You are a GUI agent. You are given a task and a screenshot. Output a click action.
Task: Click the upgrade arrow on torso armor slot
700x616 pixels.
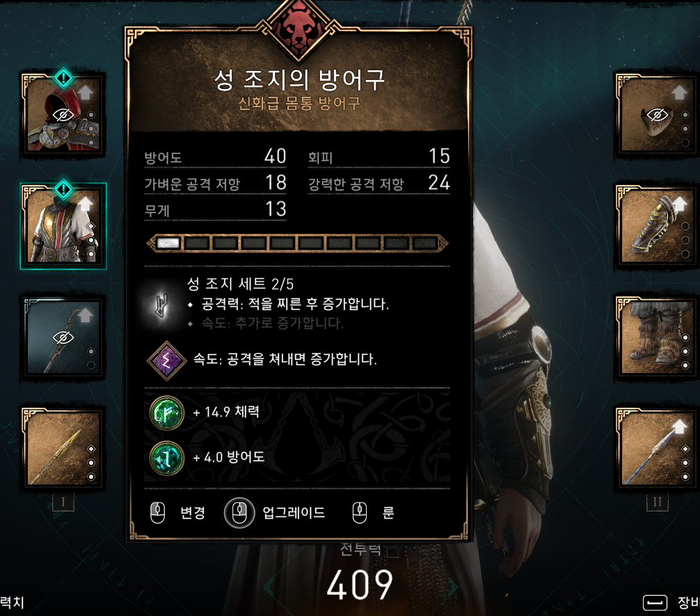[85, 204]
